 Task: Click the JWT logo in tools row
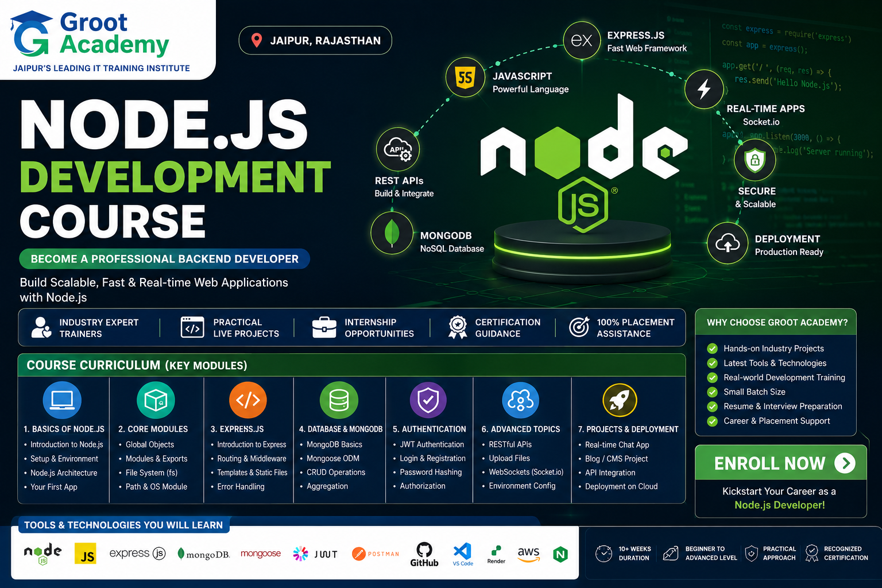point(315,554)
